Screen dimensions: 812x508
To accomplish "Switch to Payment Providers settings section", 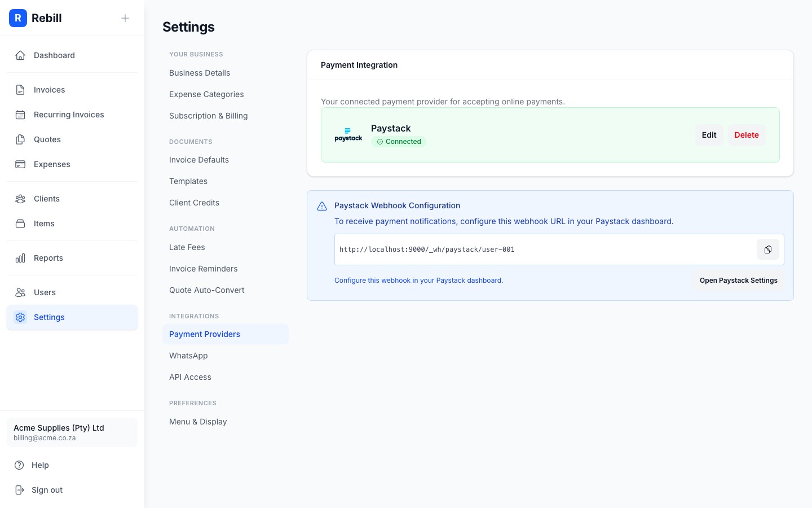I will pos(204,334).
